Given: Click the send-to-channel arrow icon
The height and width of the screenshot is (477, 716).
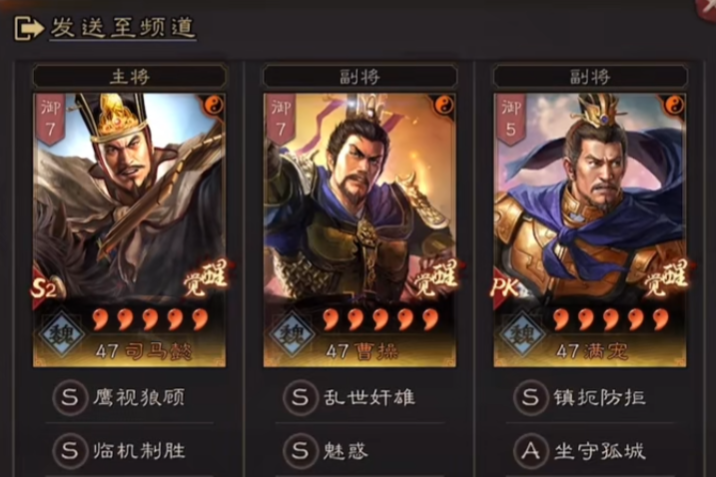Looking at the screenshot, I should tap(28, 28).
